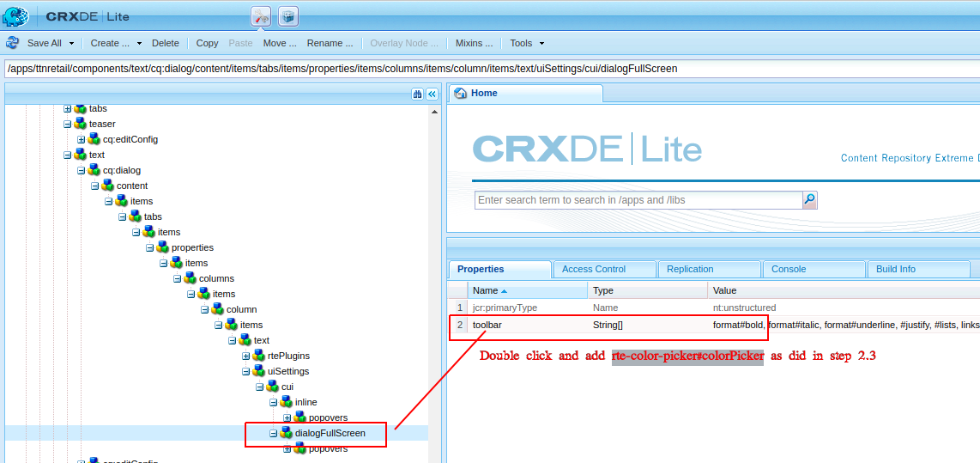Click Move toolbar button
Screen dimensions: 980x463
pyautogui.click(x=280, y=43)
